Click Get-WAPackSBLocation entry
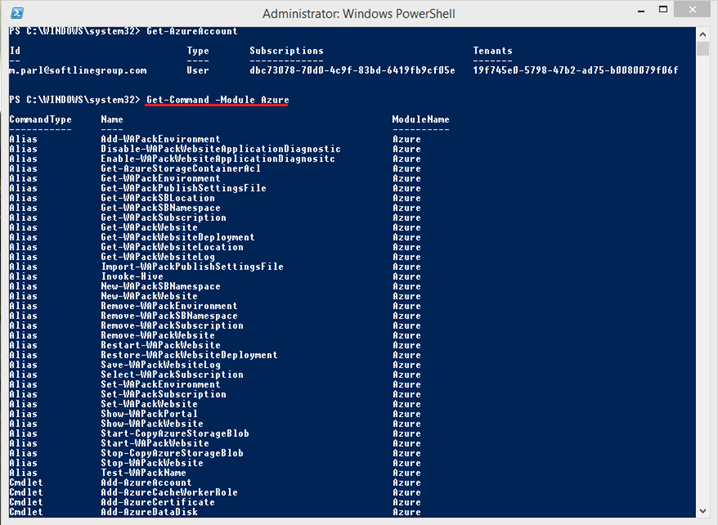 coord(158,198)
